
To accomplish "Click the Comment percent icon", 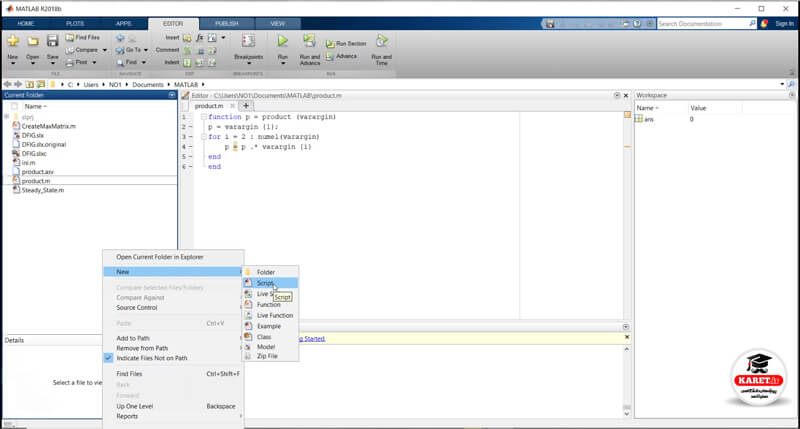I will (x=187, y=51).
